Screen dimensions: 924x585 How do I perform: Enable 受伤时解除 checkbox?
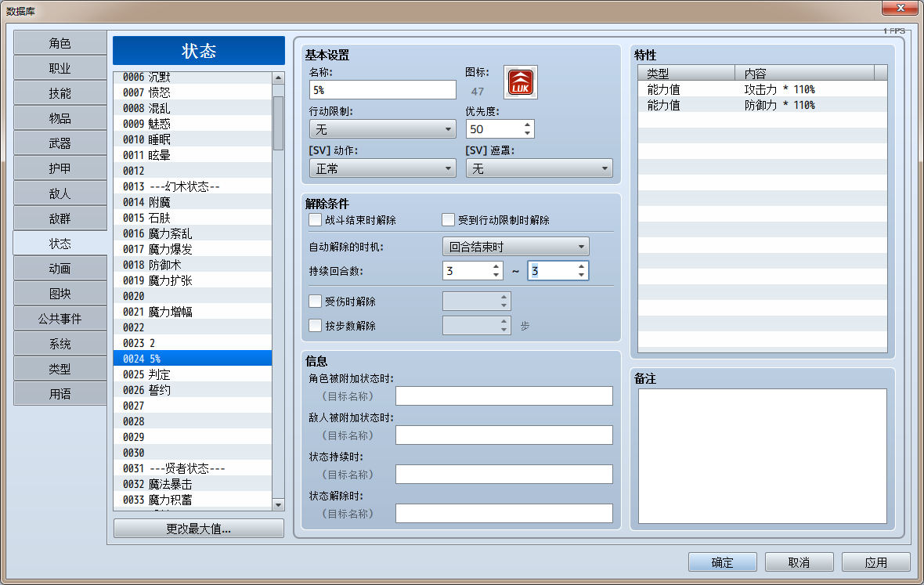(316, 301)
